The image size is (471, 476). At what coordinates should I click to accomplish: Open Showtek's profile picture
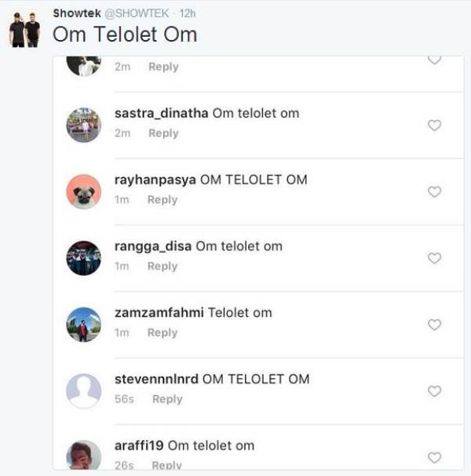click(24, 31)
